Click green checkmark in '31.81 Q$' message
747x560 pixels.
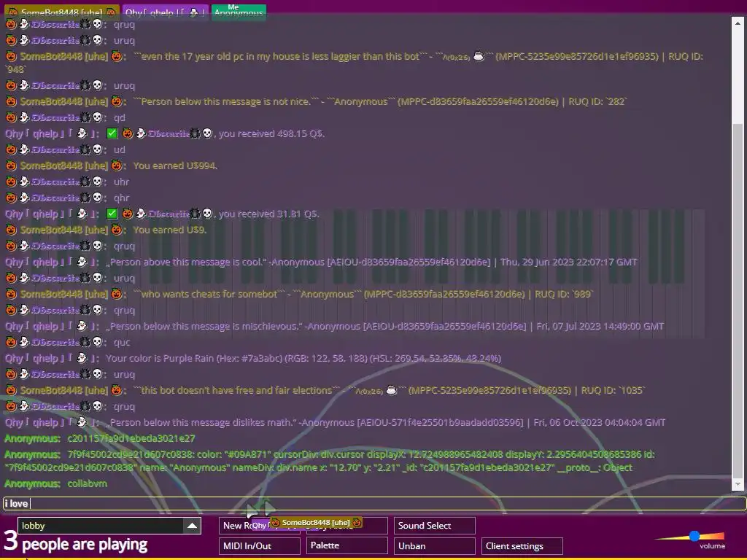(x=112, y=214)
